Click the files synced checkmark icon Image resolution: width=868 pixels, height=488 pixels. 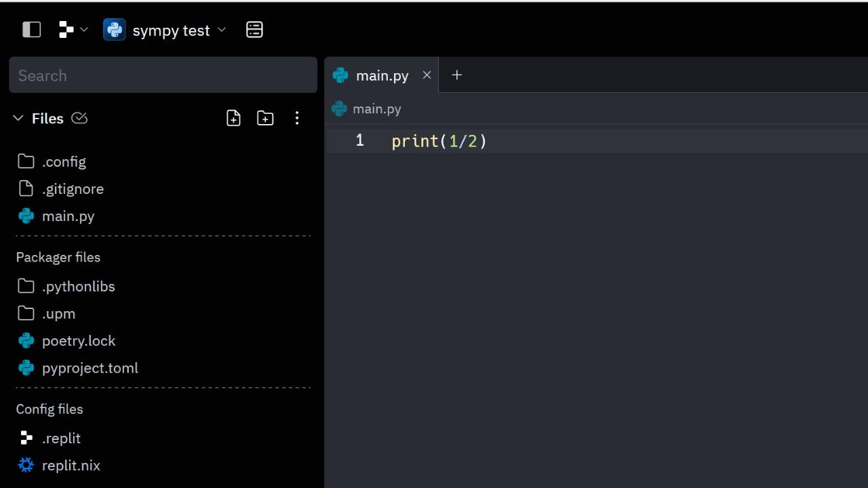coord(79,119)
